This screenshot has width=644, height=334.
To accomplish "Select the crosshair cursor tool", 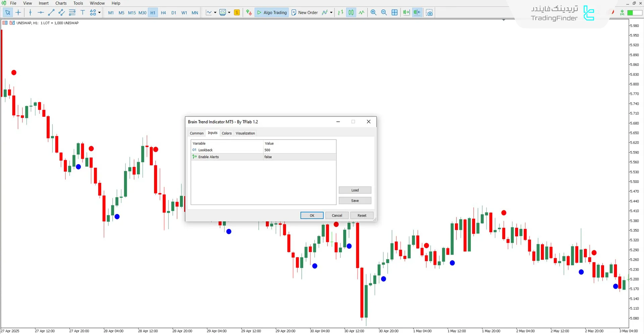I will pos(18,13).
